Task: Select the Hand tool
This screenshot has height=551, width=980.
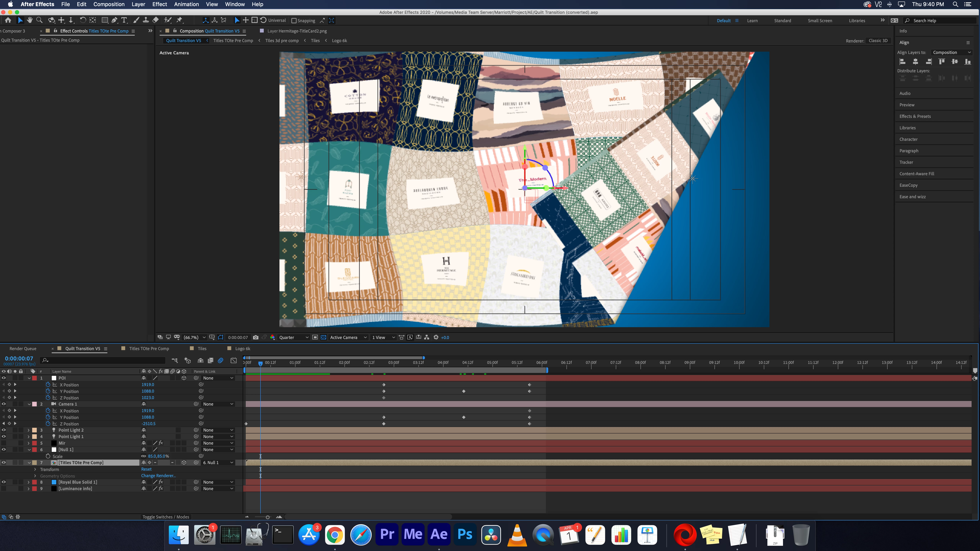Action: (x=30, y=20)
